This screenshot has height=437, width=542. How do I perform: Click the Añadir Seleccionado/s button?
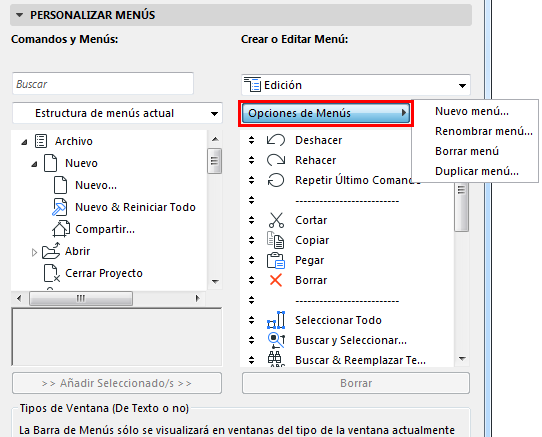(117, 383)
